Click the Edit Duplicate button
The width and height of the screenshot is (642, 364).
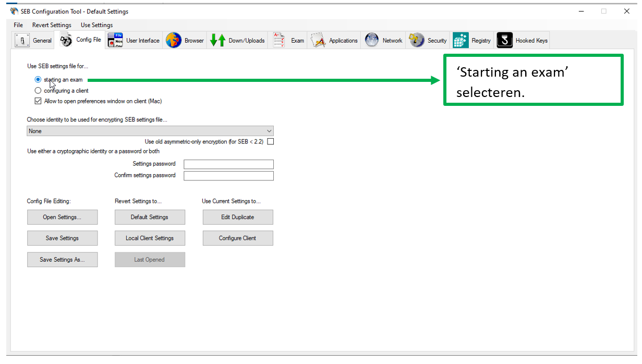pyautogui.click(x=238, y=217)
